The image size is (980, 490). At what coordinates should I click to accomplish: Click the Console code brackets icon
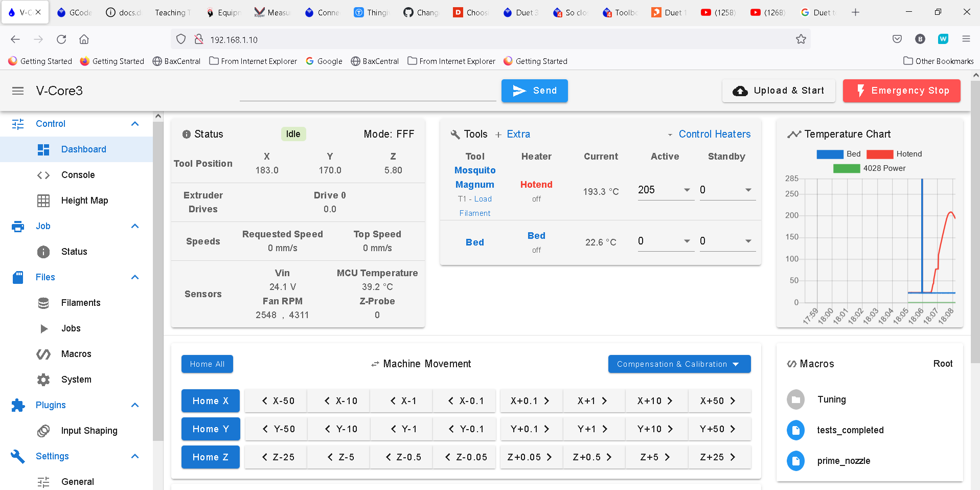click(43, 175)
